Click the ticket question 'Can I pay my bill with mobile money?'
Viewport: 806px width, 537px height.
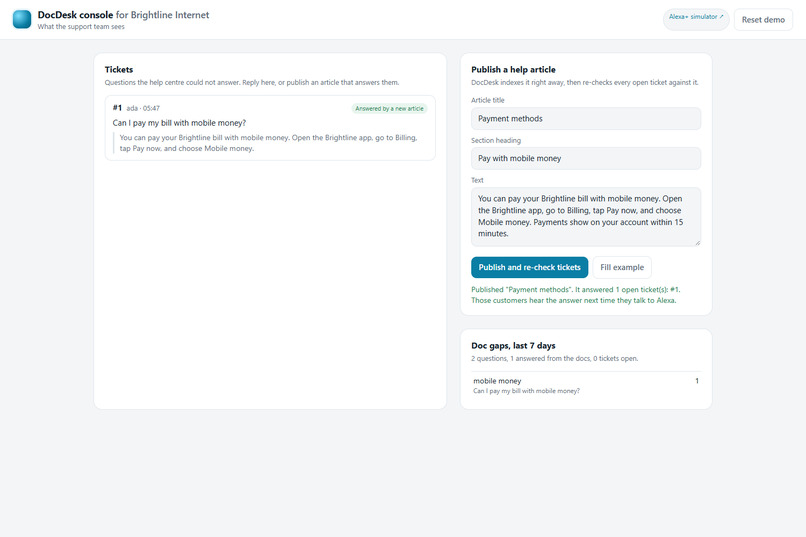(x=179, y=123)
